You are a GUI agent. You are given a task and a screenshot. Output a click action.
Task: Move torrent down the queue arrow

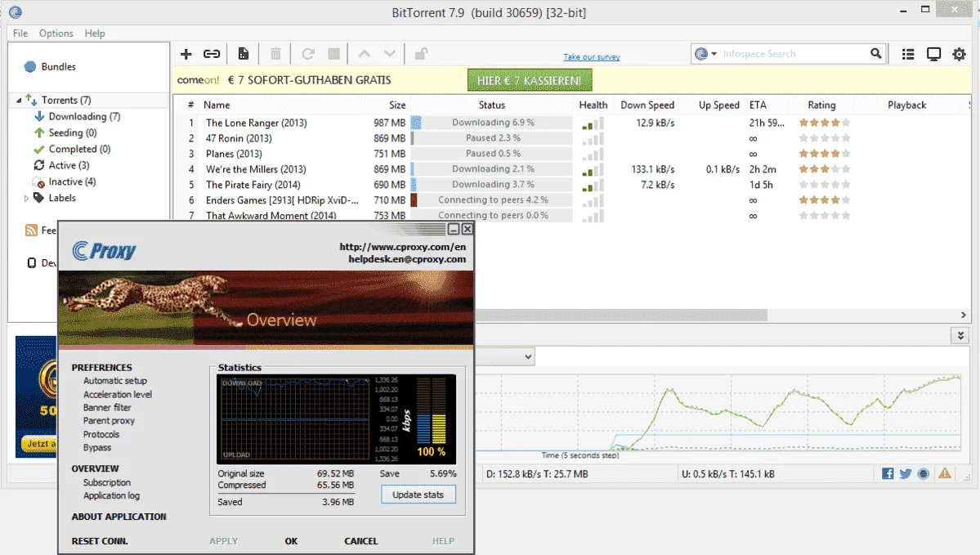pos(389,55)
